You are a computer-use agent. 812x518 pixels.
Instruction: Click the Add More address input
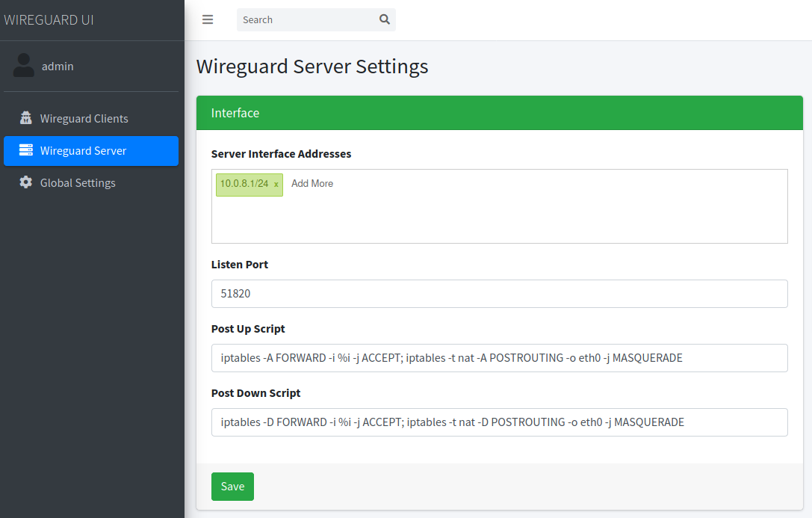[x=312, y=183]
